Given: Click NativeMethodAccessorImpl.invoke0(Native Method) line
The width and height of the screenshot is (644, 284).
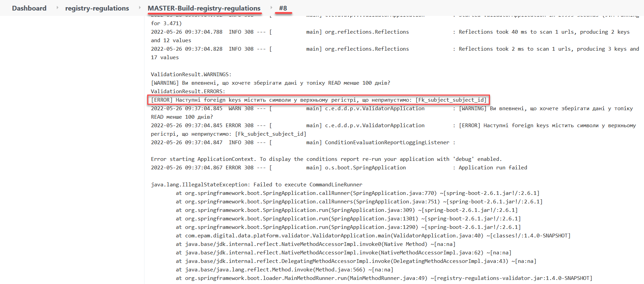Looking at the screenshot, I should tap(316, 244).
